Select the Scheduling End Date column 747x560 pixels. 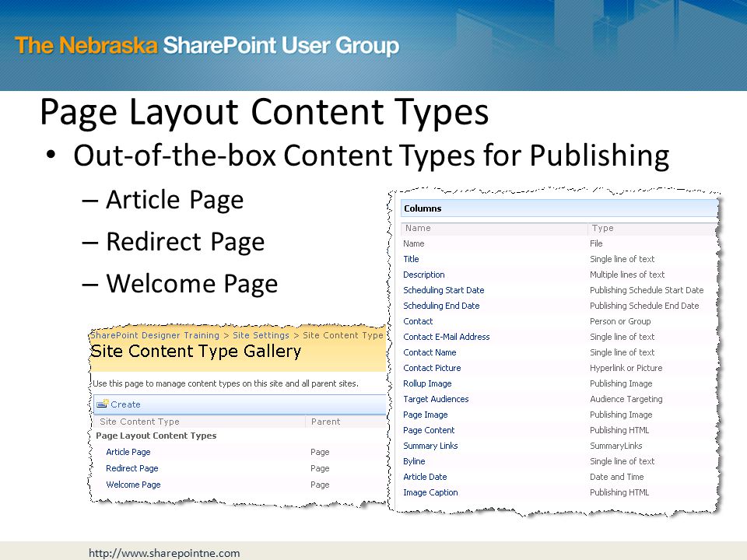tap(441, 306)
